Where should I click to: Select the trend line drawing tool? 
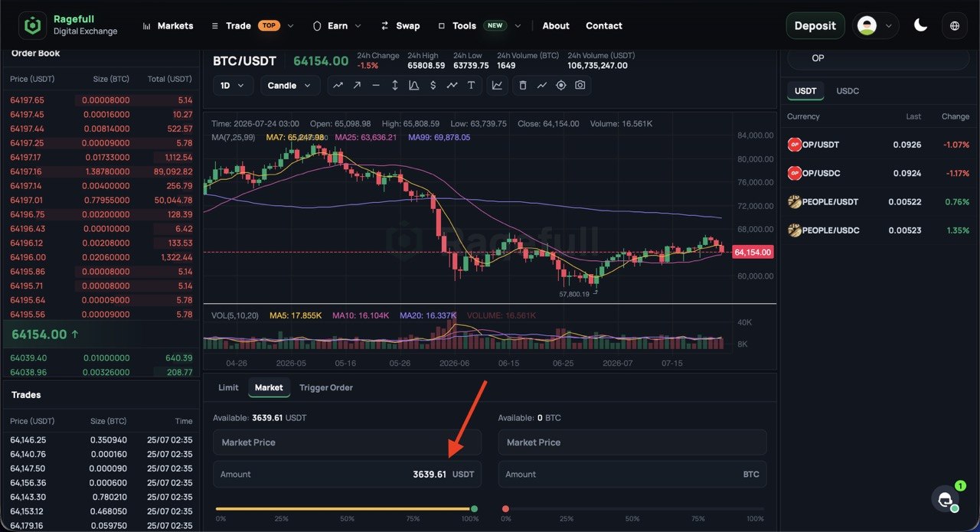click(338, 86)
